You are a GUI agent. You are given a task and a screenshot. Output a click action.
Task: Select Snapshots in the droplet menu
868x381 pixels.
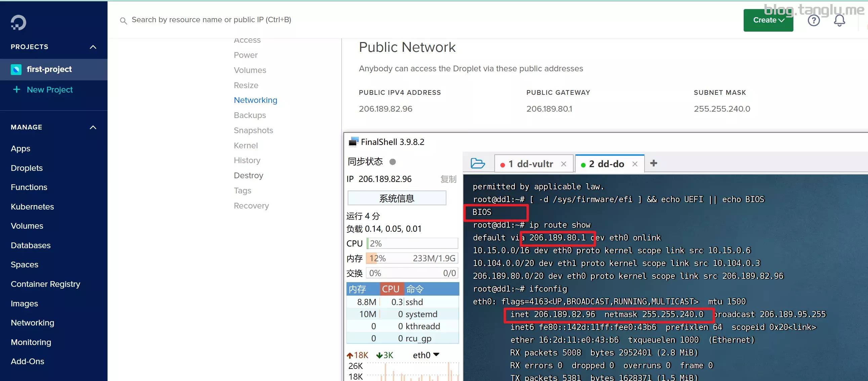(253, 130)
